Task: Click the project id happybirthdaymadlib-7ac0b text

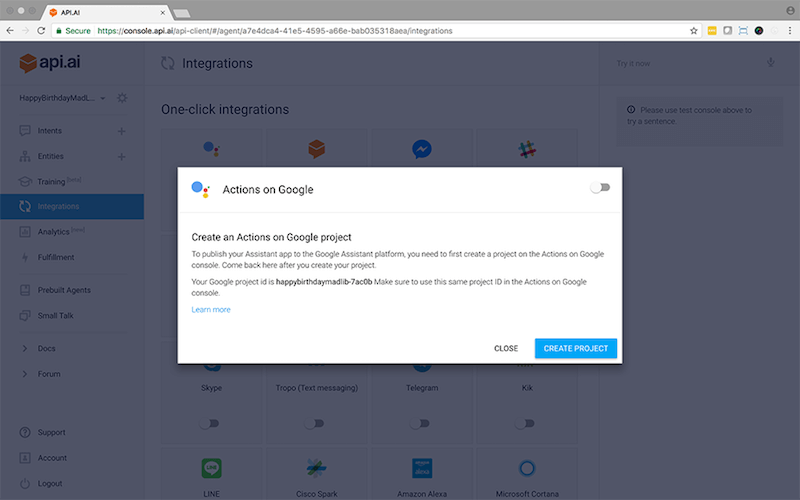Action: [324, 282]
